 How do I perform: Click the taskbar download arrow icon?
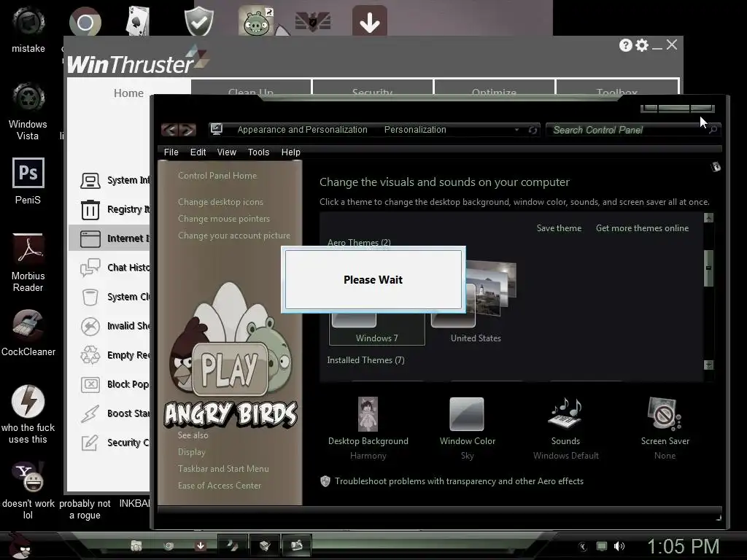tap(201, 545)
